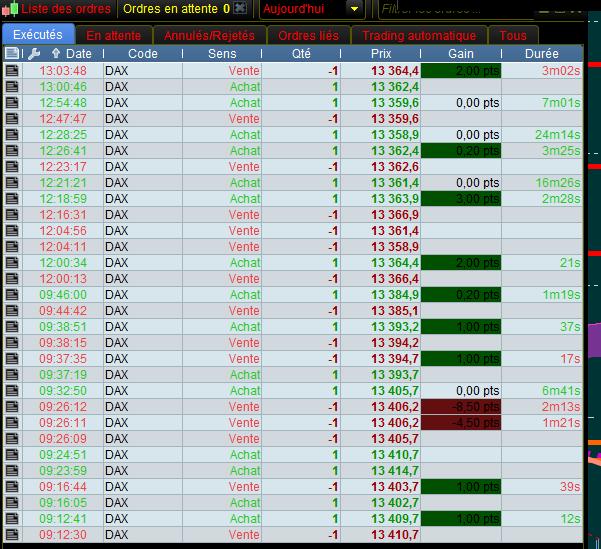The width and height of the screenshot is (601, 549).
Task: Open details icon for the 12:04:11 order
Action: tap(12, 247)
